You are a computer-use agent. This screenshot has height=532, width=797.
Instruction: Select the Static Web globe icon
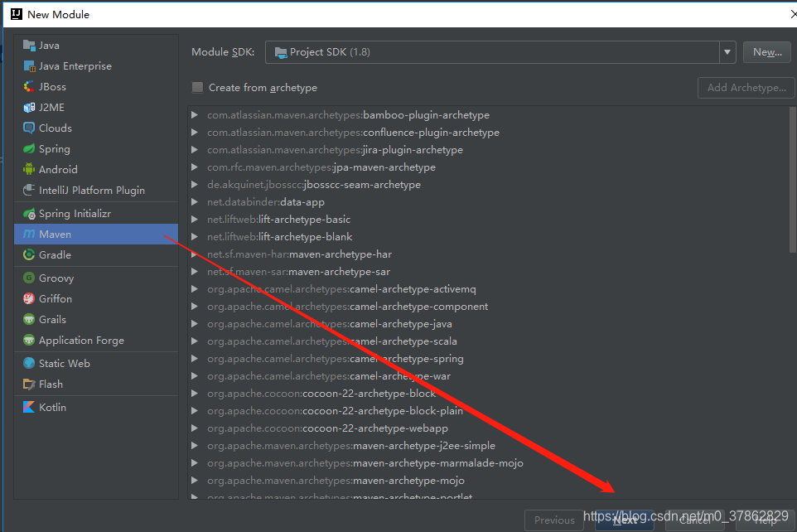(29, 364)
